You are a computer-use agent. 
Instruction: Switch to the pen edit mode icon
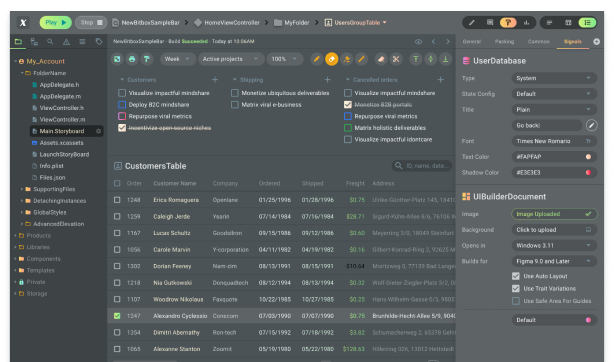[472, 23]
